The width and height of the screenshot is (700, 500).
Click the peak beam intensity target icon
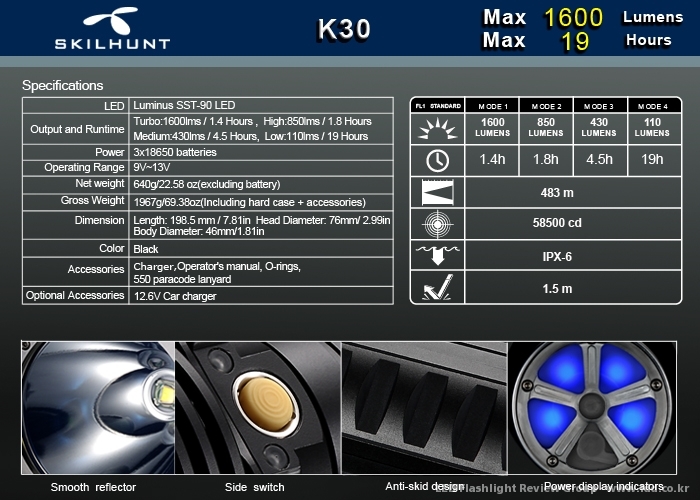click(437, 223)
